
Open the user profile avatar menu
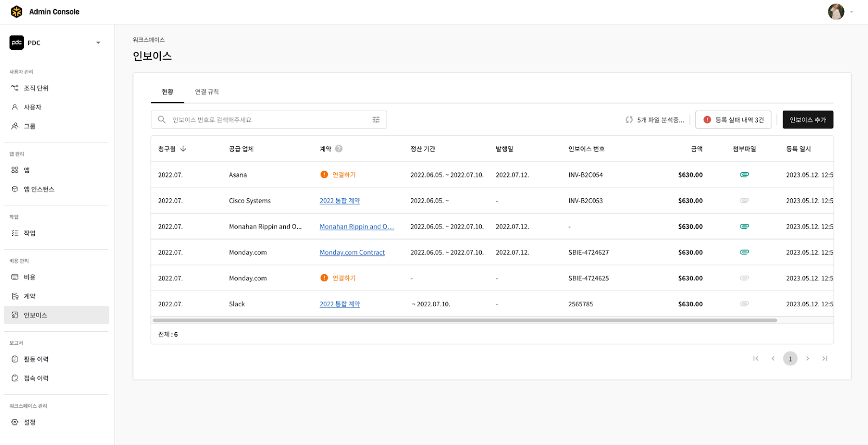click(836, 11)
